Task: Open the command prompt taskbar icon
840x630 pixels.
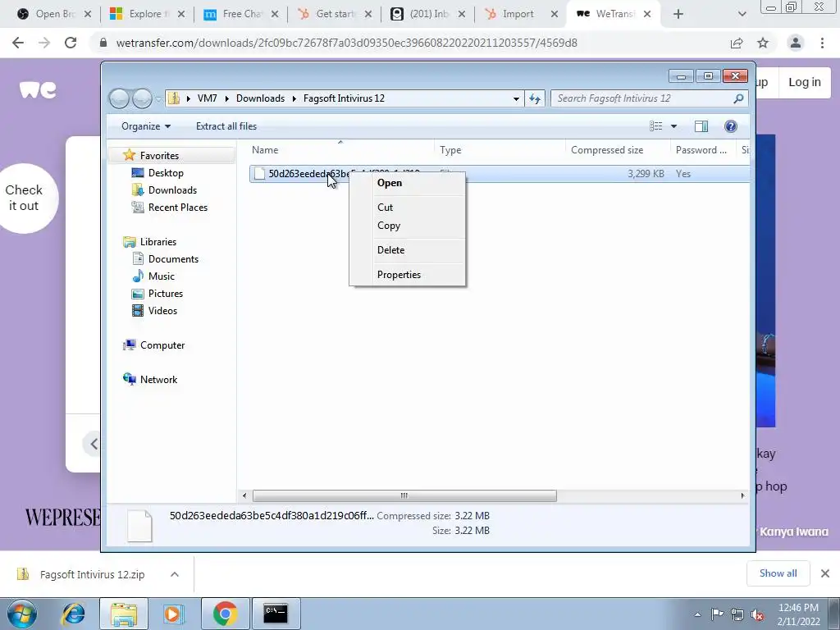Action: 276,614
